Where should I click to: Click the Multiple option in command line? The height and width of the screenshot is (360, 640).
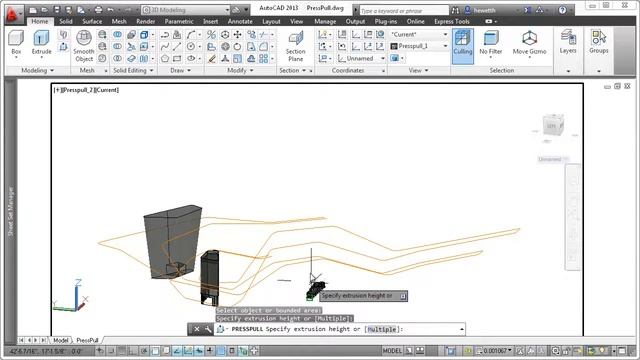click(382, 329)
